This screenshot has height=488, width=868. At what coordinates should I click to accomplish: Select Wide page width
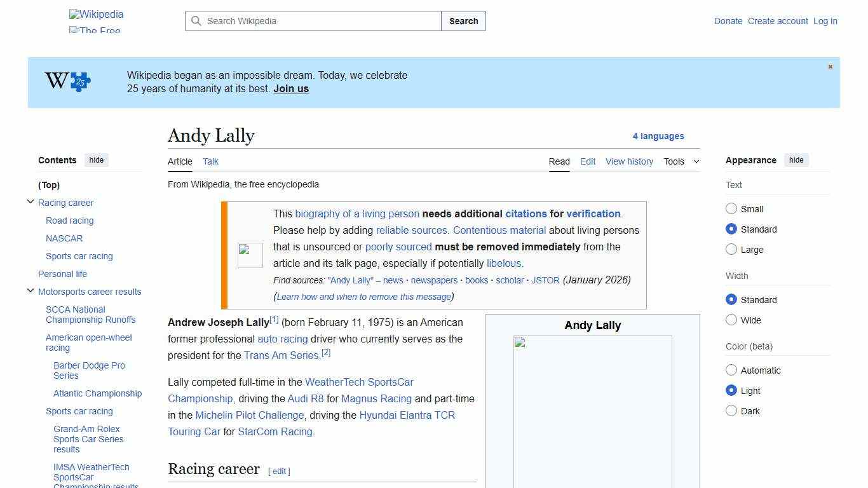[731, 320]
